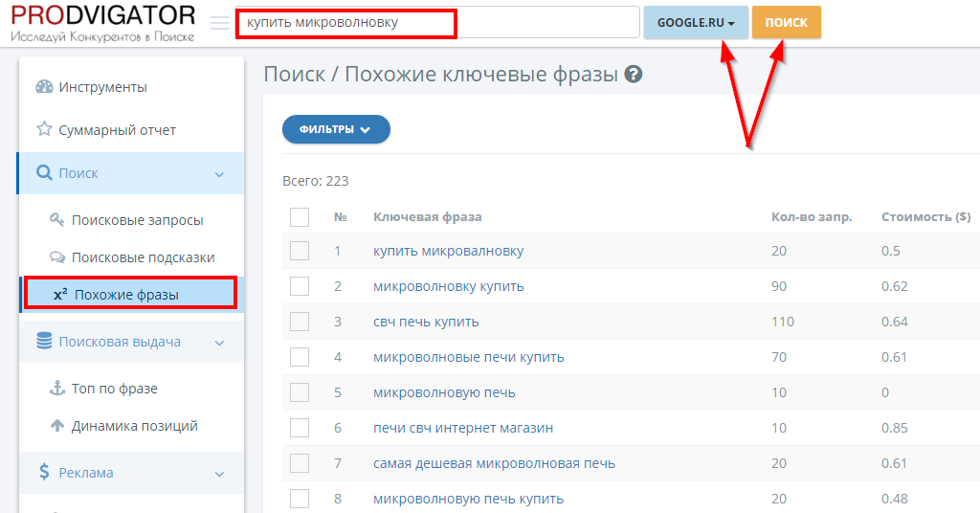Sort by Стоимость ($) column header
The width and height of the screenshot is (980, 513).
(x=925, y=217)
